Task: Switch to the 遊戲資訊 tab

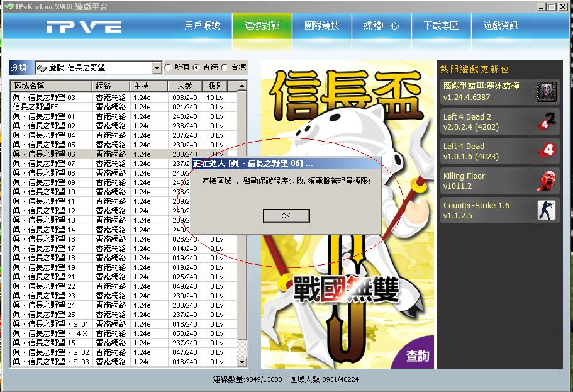Action: tap(501, 26)
